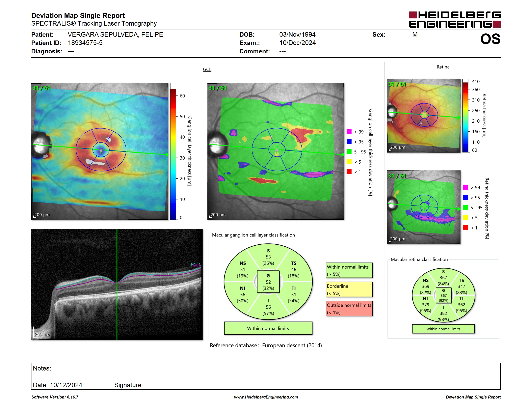Click 'Macular ganglion cell layer classification' group title
The image size is (532, 411).
click(x=253, y=235)
